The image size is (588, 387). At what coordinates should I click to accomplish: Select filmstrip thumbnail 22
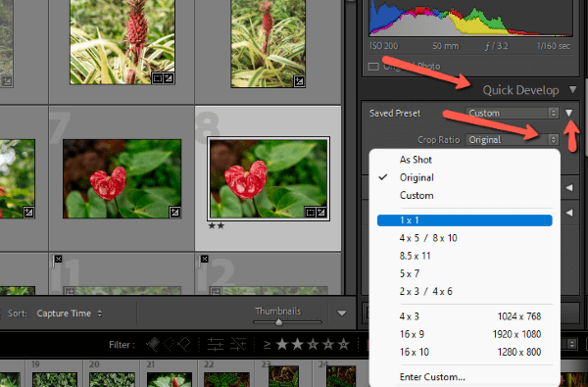pyautogui.click(x=226, y=379)
